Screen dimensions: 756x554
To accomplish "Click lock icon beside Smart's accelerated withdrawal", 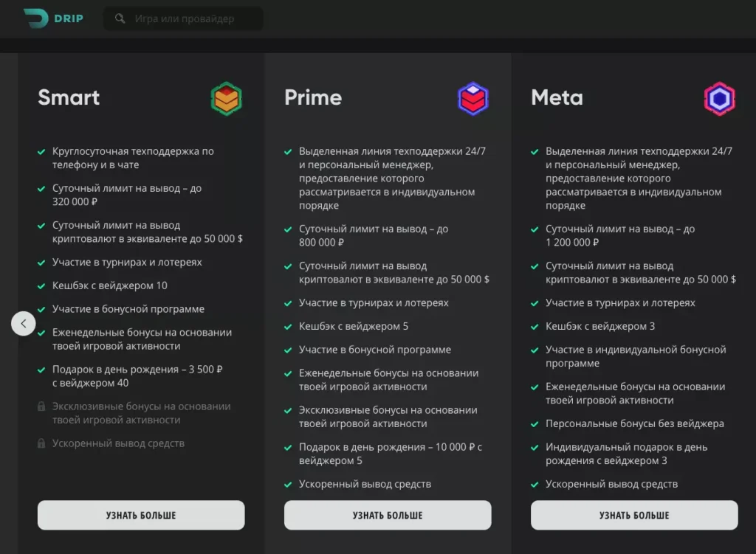I will pos(41,443).
